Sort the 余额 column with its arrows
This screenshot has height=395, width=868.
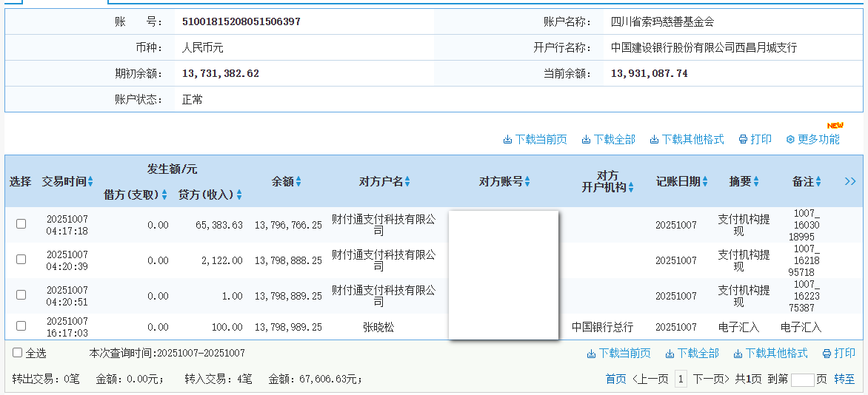pyautogui.click(x=298, y=182)
